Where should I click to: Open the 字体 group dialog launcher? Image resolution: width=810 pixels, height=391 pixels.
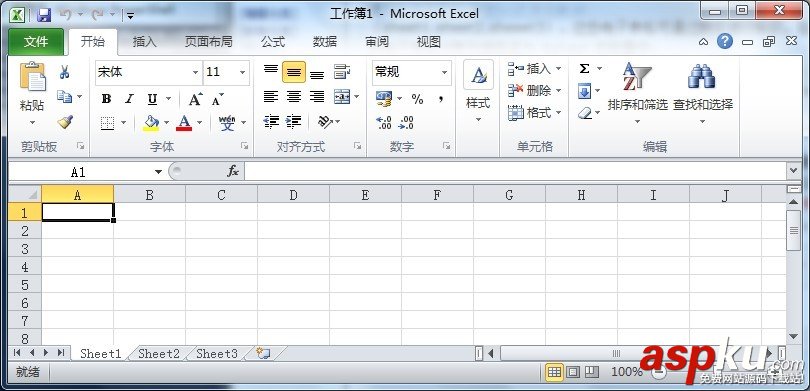244,146
